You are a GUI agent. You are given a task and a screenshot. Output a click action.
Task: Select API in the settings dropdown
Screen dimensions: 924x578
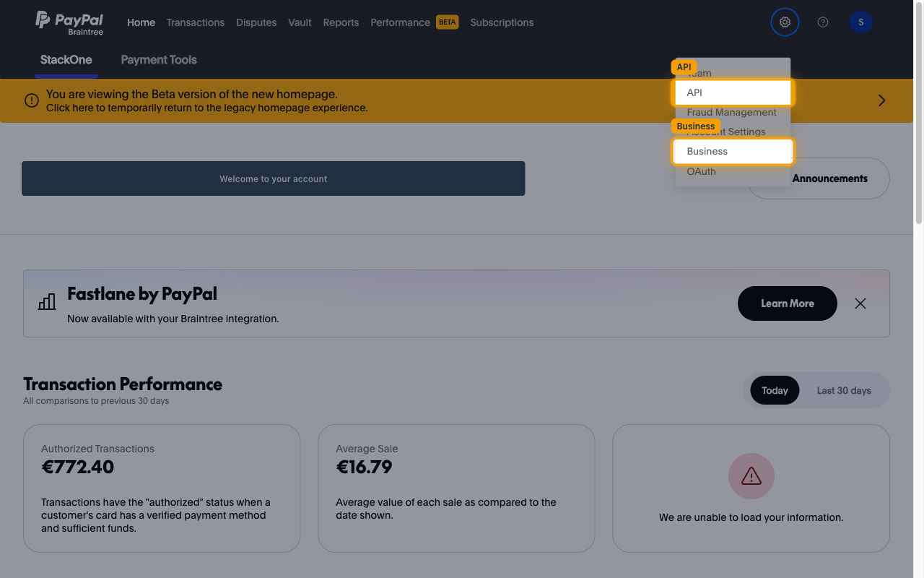point(733,92)
